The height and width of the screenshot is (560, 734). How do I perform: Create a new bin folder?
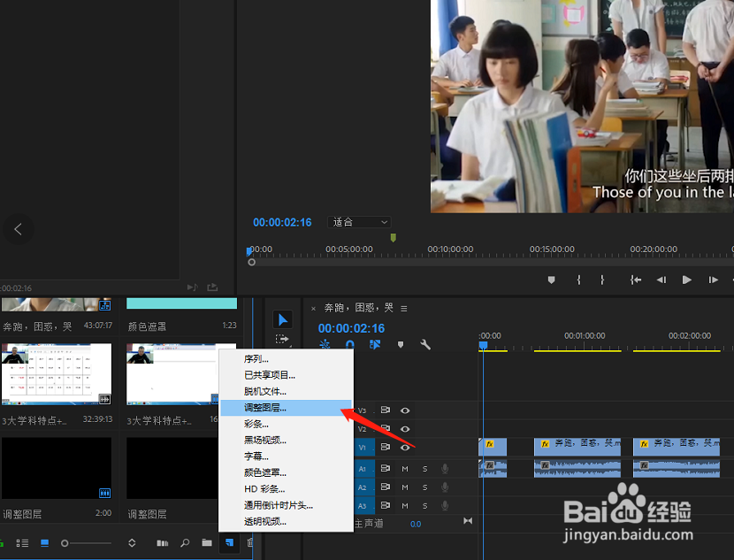(x=207, y=542)
